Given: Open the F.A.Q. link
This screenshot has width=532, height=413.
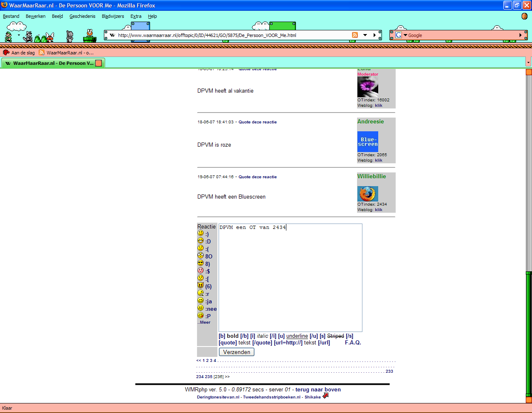Looking at the screenshot, I should (x=353, y=342).
